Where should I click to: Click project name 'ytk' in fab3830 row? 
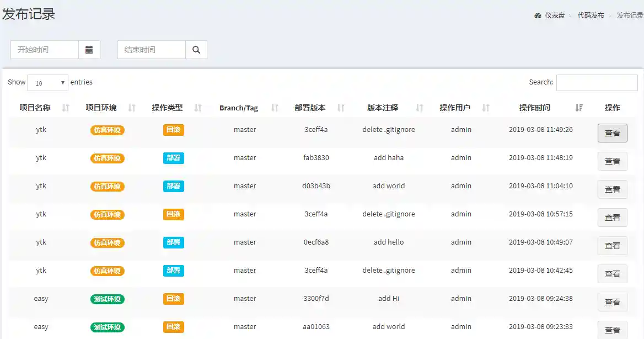[41, 157]
